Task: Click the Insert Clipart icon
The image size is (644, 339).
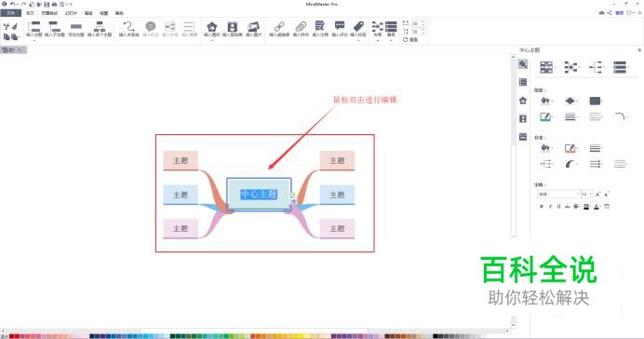Action: pyautogui.click(x=233, y=27)
